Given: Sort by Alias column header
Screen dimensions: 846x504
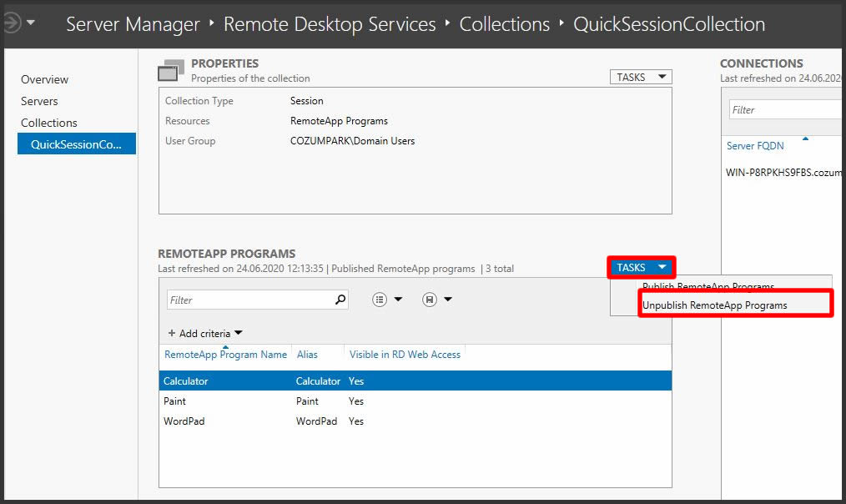Looking at the screenshot, I should 307,355.
